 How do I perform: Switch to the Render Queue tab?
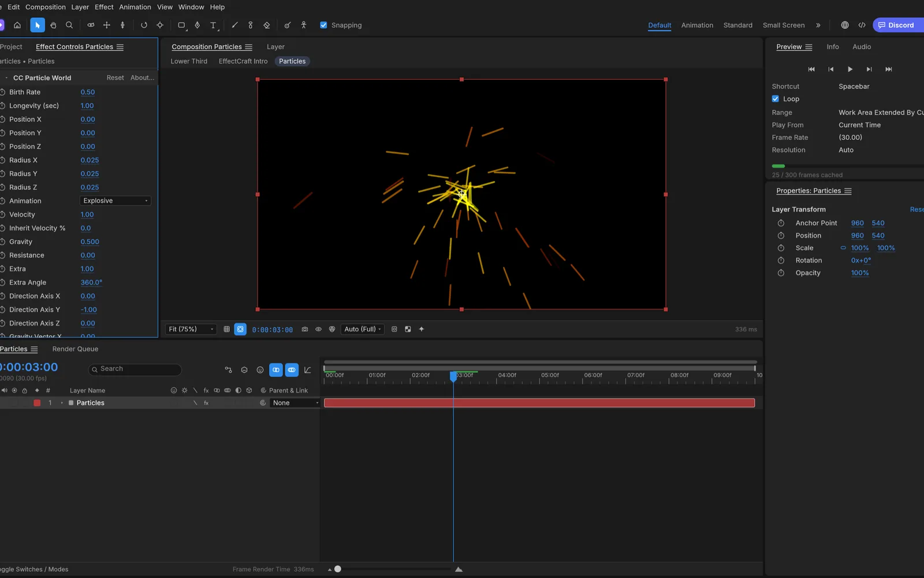pyautogui.click(x=75, y=349)
